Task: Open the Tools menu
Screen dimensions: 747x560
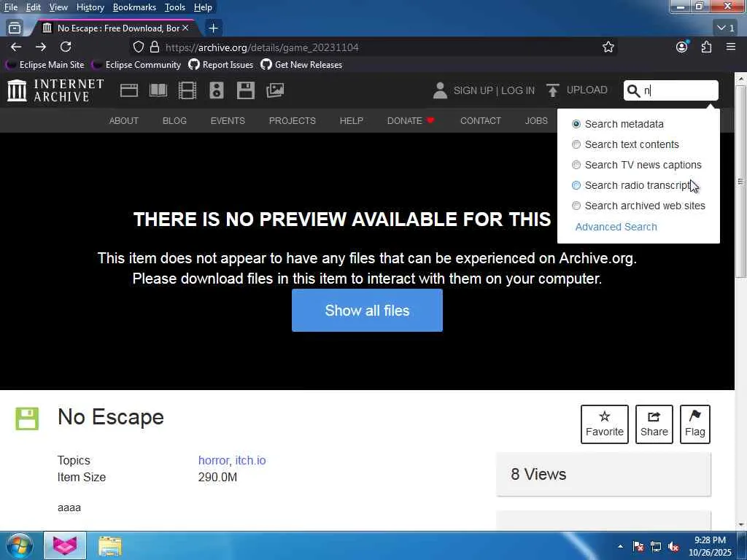Action: point(175,7)
